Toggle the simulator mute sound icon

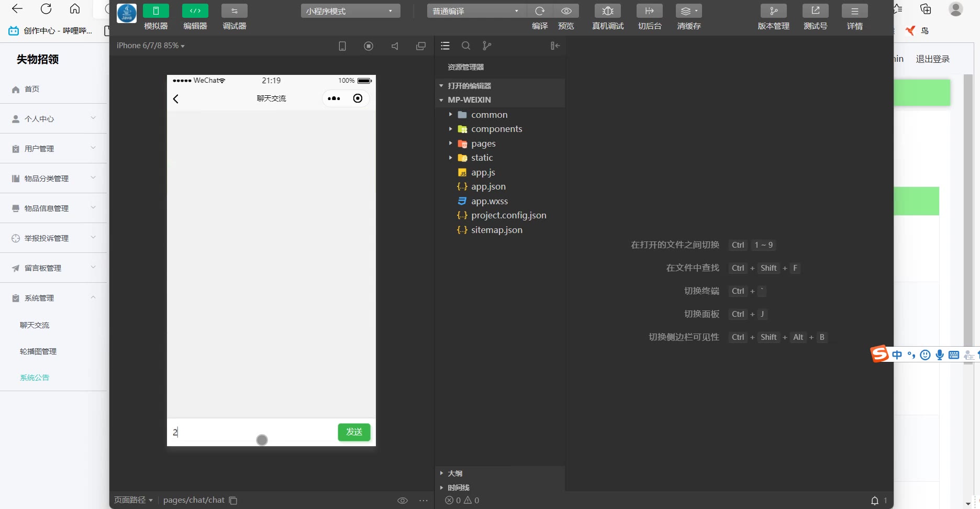click(395, 46)
